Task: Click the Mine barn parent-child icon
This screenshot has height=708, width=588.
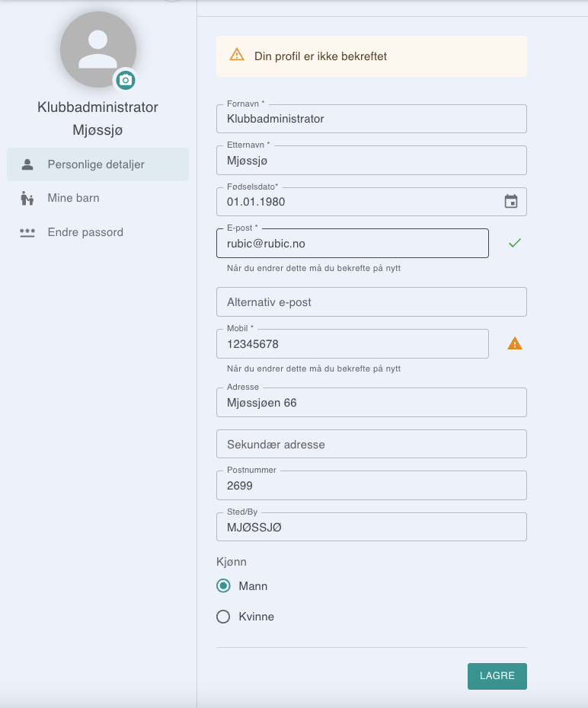Action: [27, 198]
